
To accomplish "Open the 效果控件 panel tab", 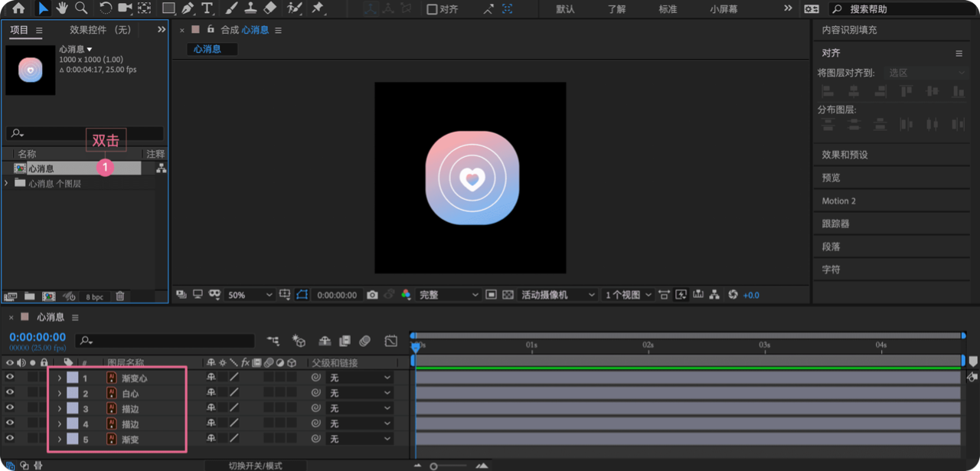I will (100, 30).
